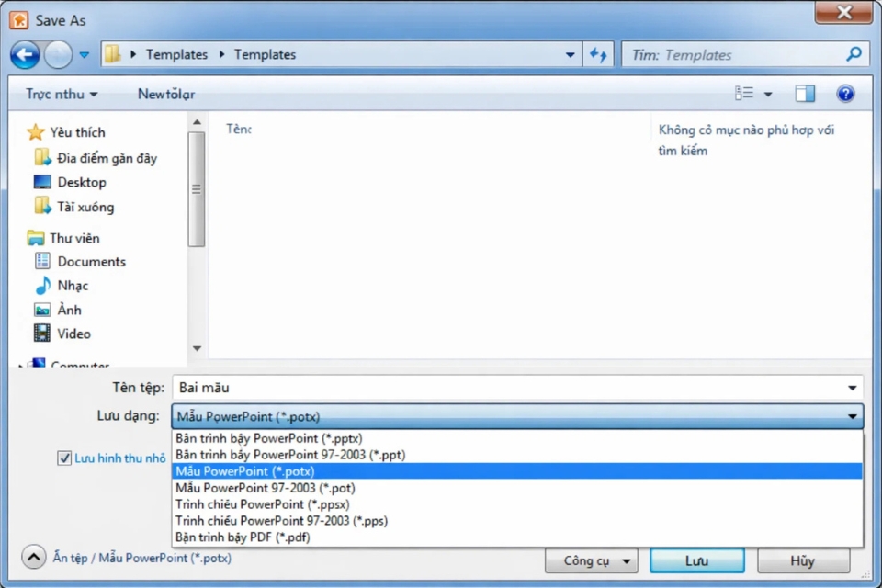This screenshot has height=588, width=882.
Task: Open the Công cụ tools dropdown
Action: tap(592, 560)
